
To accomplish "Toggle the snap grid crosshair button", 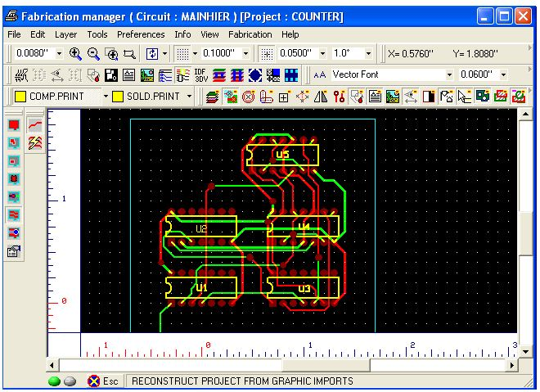I will coord(267,54).
